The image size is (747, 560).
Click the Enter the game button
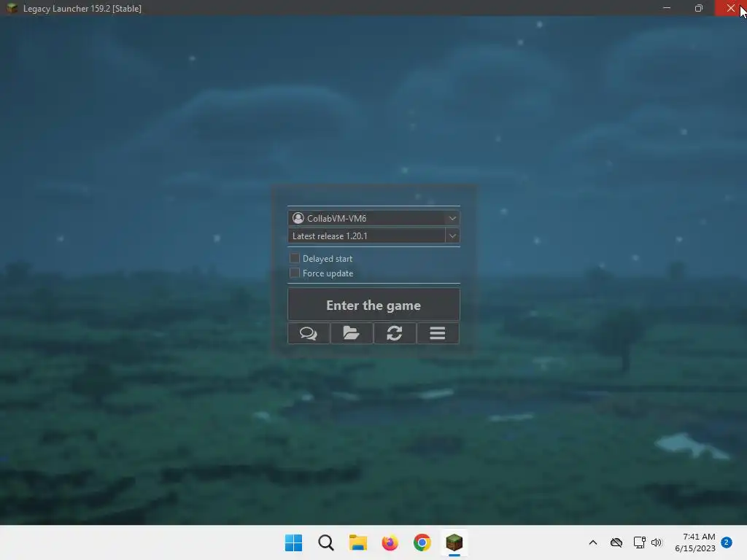pos(373,304)
